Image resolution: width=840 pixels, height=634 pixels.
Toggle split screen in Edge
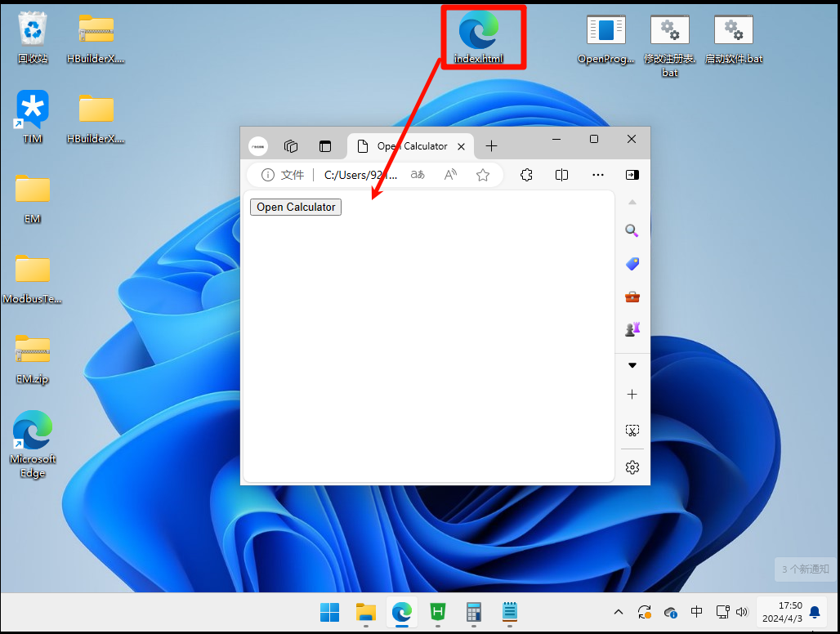pos(561,175)
